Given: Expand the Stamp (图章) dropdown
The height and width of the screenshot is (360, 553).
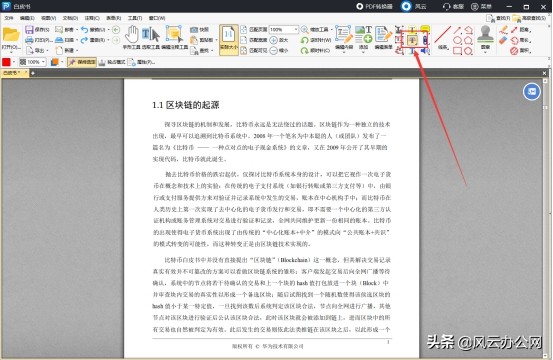Looking at the screenshot, I should [485, 52].
